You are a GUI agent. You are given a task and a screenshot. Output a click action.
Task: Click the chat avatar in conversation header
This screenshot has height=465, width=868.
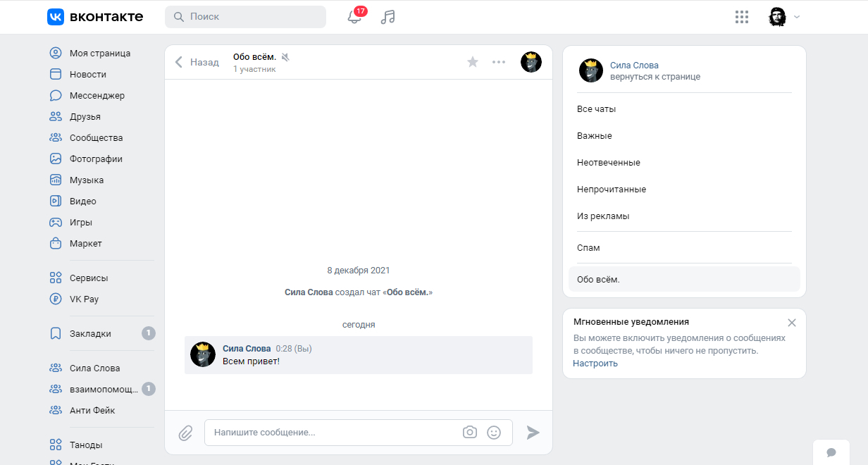point(531,62)
